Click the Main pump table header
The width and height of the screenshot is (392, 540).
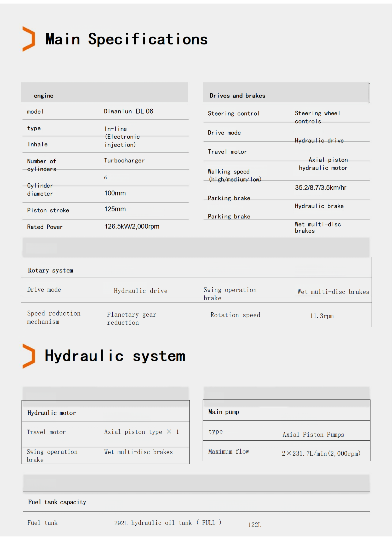(x=286, y=410)
